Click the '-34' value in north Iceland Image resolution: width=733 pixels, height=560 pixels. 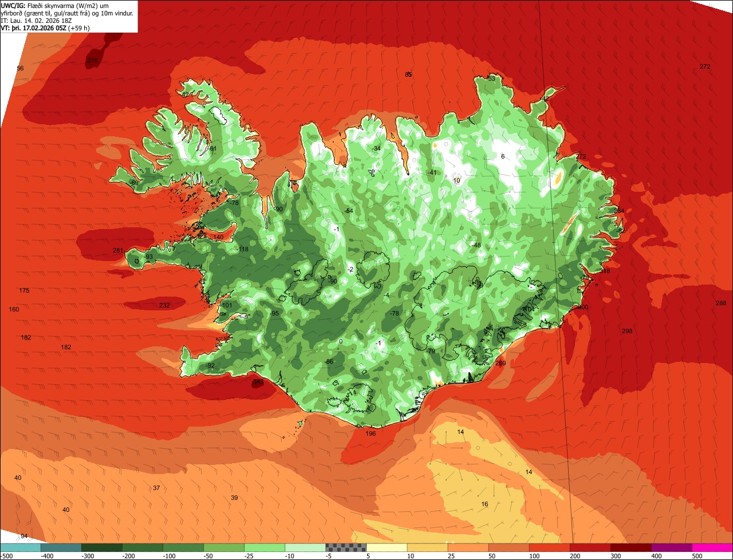click(375, 148)
